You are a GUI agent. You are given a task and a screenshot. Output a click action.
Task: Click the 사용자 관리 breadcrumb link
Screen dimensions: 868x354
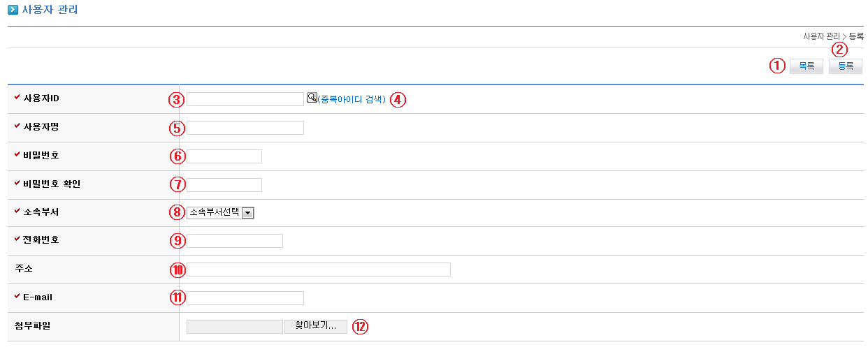pos(821,36)
